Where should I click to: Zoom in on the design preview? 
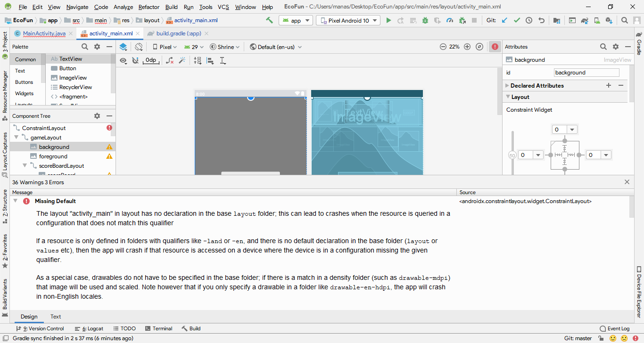click(x=467, y=47)
